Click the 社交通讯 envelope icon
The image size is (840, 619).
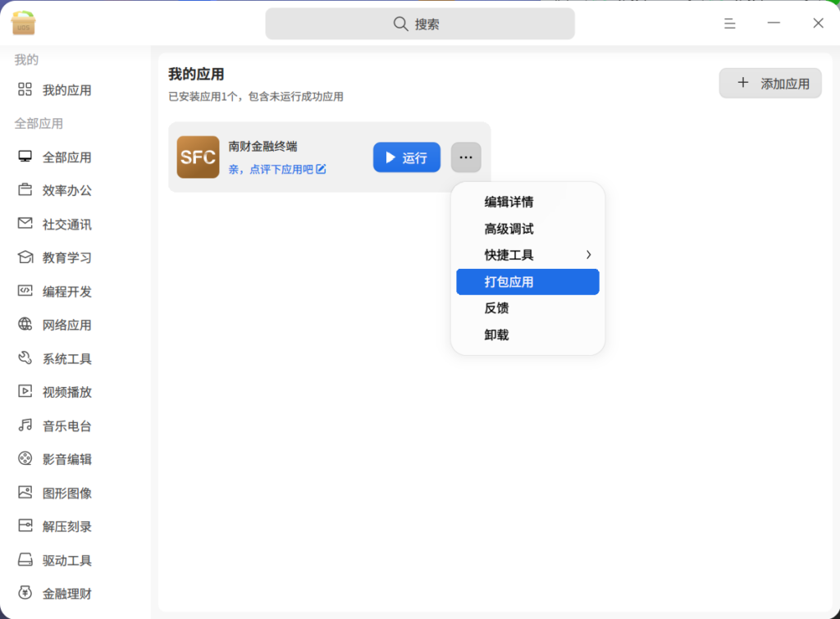[x=25, y=224]
